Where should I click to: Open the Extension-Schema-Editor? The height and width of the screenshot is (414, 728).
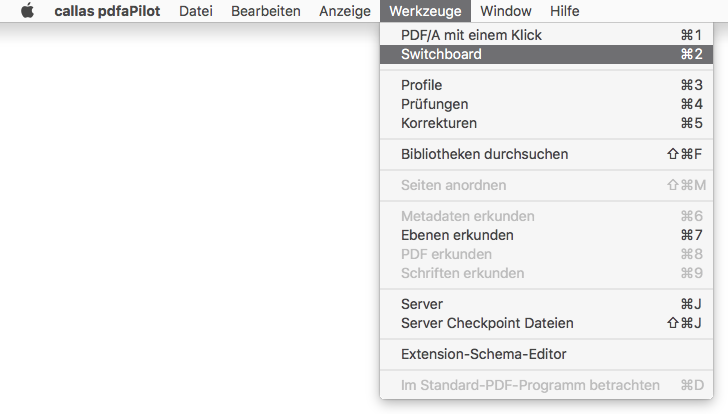[546, 354]
